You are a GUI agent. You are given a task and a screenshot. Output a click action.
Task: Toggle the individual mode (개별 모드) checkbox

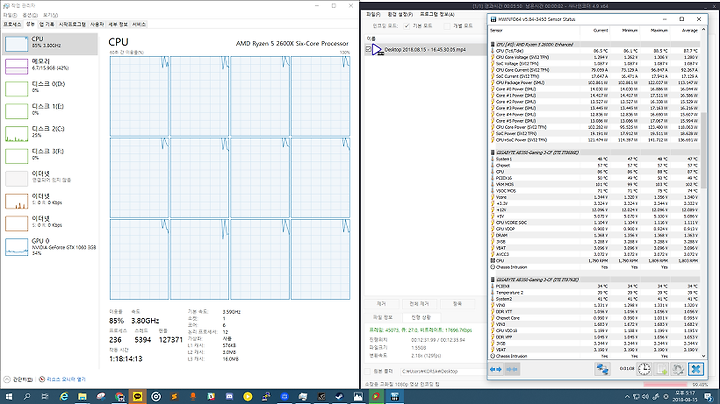click(x=447, y=26)
